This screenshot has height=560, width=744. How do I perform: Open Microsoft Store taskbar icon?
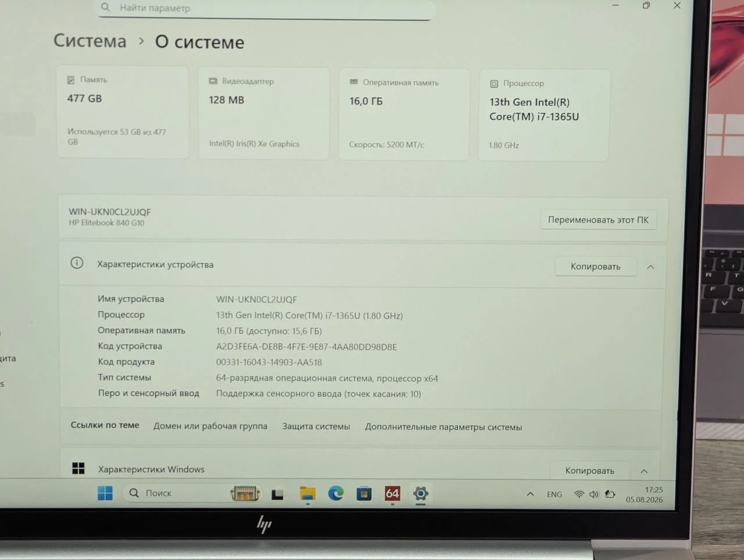tap(364, 494)
